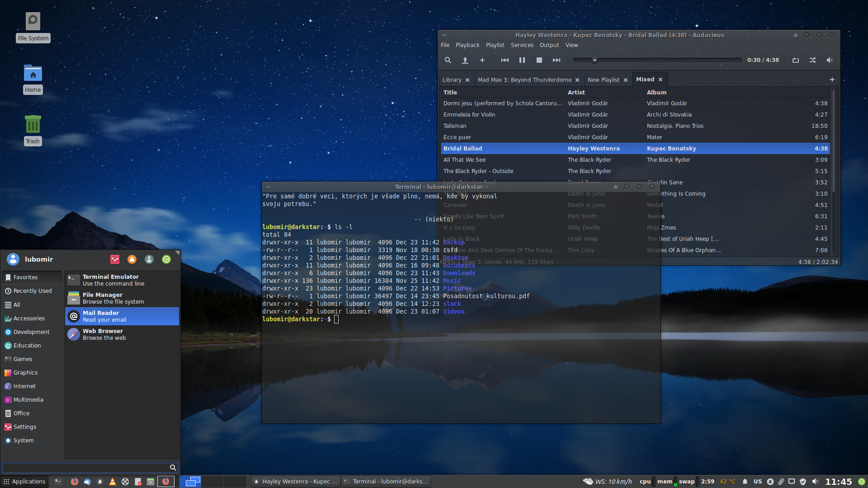The height and width of the screenshot is (488, 868).
Task: Click the notification bell in system tray
Action: [x=745, y=482]
